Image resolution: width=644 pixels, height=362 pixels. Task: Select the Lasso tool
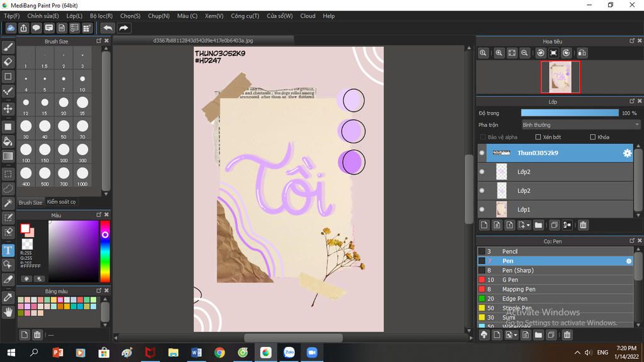pyautogui.click(x=8, y=189)
